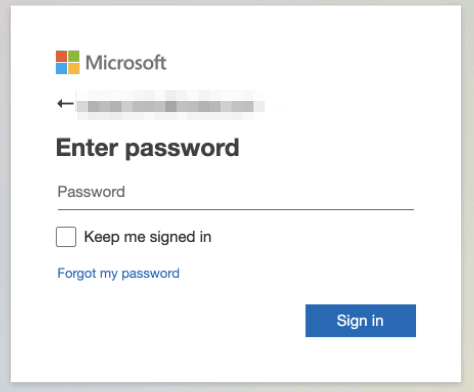Viewport: 474px width, 392px height.
Task: Click the "Enter password" heading
Action: [x=148, y=148]
